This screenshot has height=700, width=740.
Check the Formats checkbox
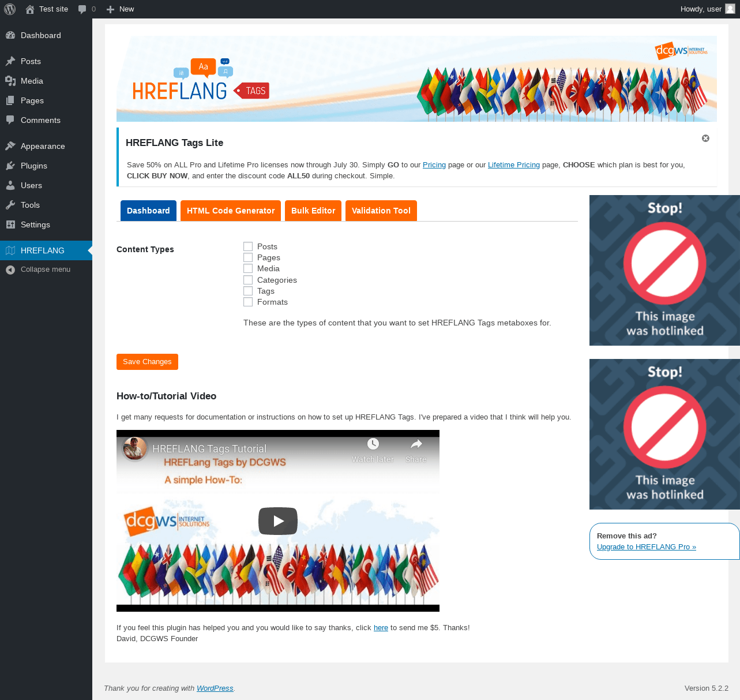[x=248, y=302]
